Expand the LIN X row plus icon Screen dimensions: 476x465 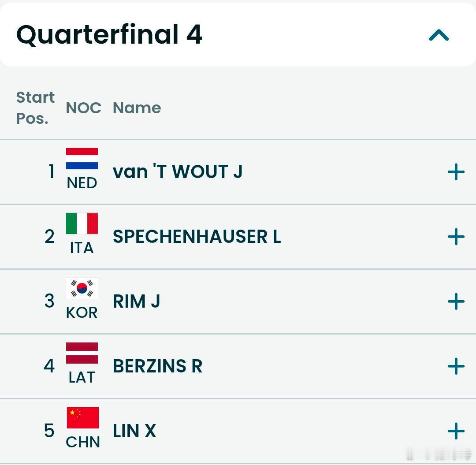pos(456,431)
